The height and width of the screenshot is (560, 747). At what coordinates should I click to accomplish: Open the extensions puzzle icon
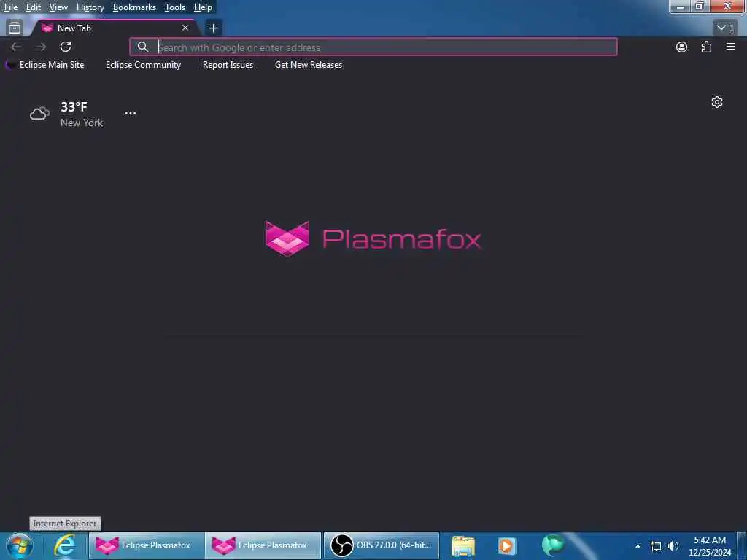click(x=706, y=47)
